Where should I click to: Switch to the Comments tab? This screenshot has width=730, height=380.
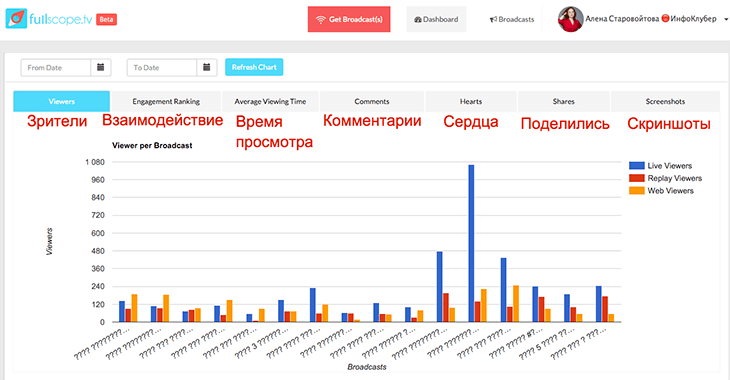pyautogui.click(x=372, y=101)
